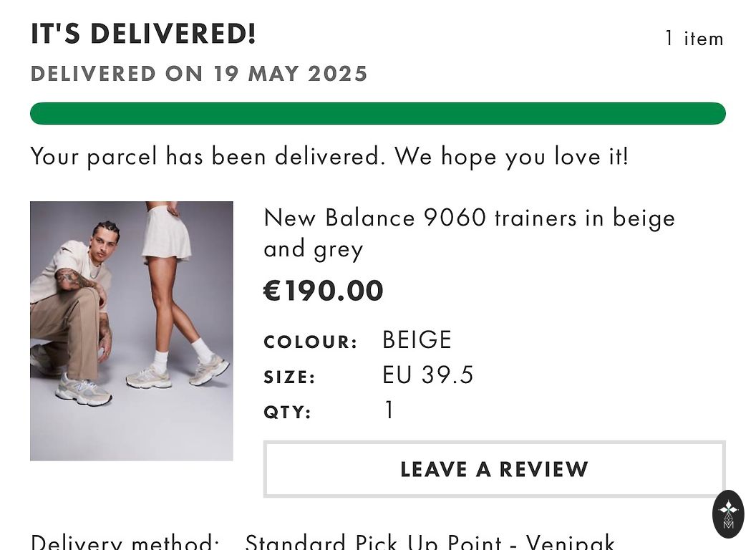Open the floating assistant icon at bottom-right
The width and height of the screenshot is (756, 550).
pos(728,514)
